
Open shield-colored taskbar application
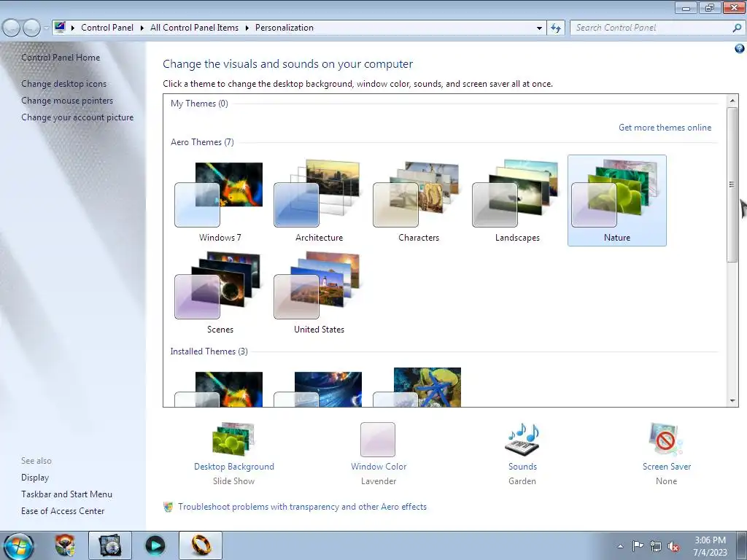tap(65, 545)
